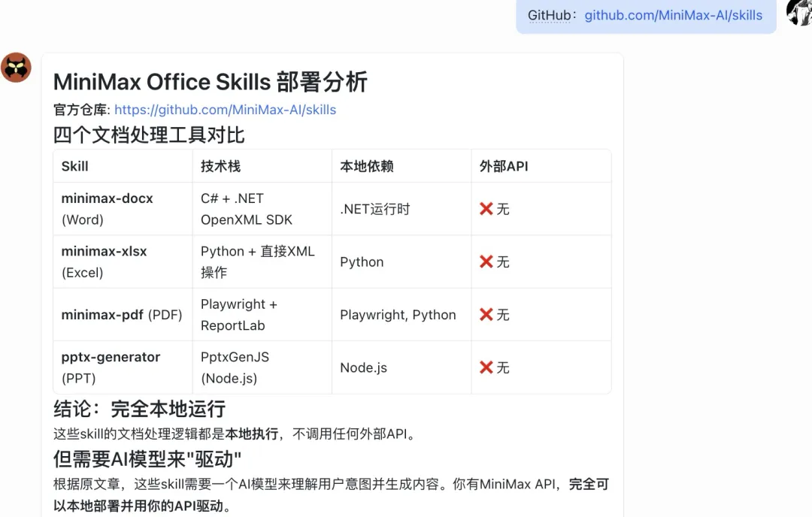Image resolution: width=812 pixels, height=517 pixels.
Task: Click the "Playwright + ReportLab" cell
Action: (262, 315)
